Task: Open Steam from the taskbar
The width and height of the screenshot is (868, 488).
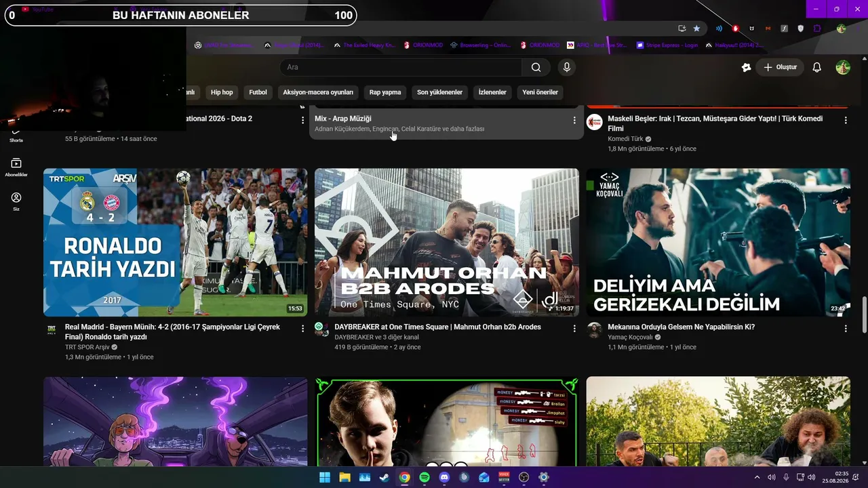Action: (x=384, y=477)
